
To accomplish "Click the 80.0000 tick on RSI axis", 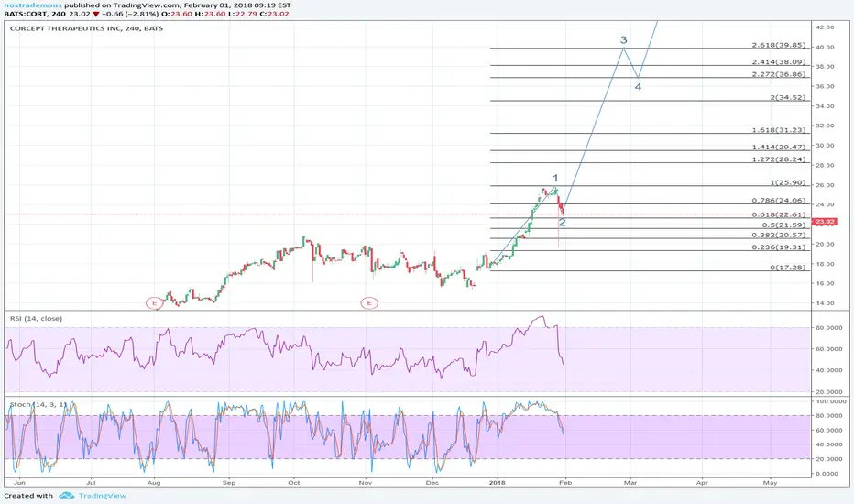I will [829, 328].
